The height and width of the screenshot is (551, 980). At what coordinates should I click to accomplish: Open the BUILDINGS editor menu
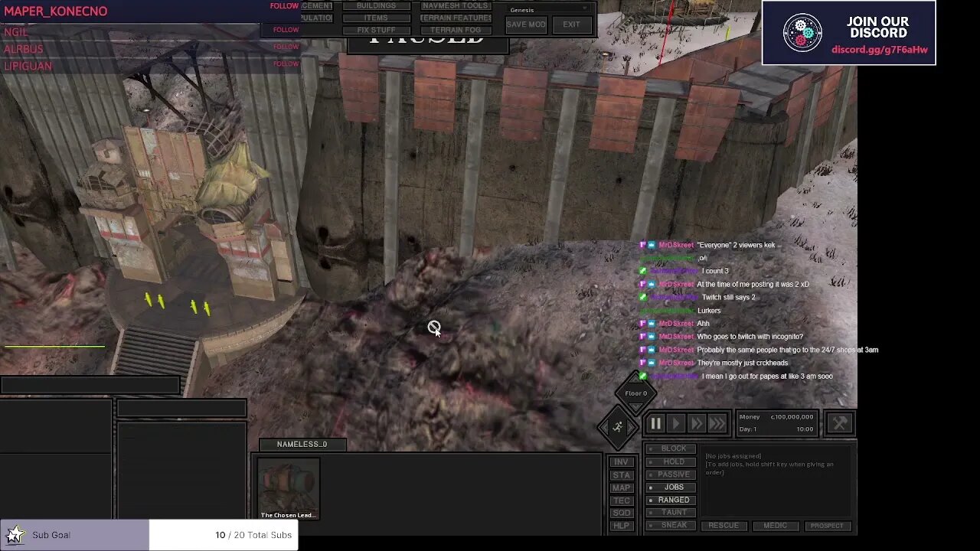point(376,5)
